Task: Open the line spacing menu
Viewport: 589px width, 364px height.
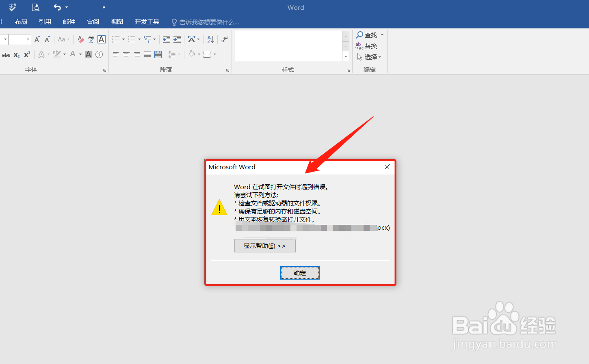Action: point(174,54)
